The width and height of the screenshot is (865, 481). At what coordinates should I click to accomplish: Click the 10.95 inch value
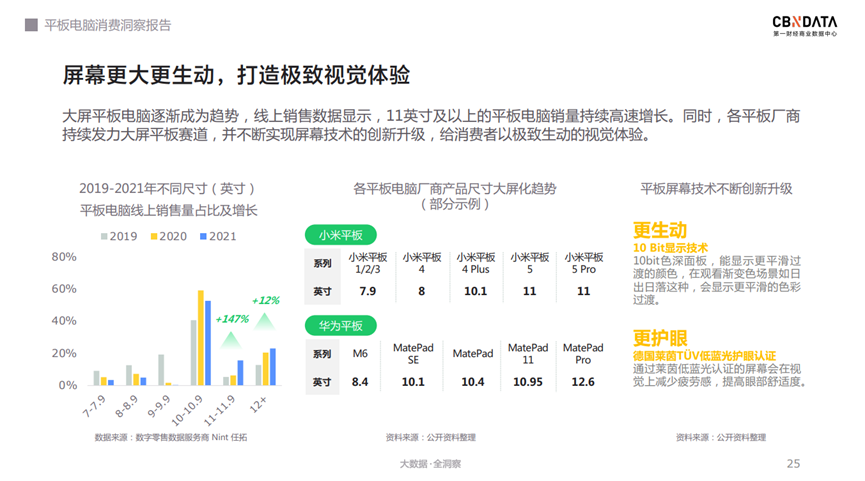click(x=528, y=382)
